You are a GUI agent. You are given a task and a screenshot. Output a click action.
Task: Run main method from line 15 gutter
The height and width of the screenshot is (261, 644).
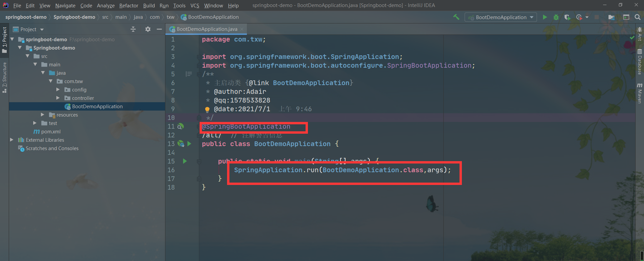coord(185,161)
